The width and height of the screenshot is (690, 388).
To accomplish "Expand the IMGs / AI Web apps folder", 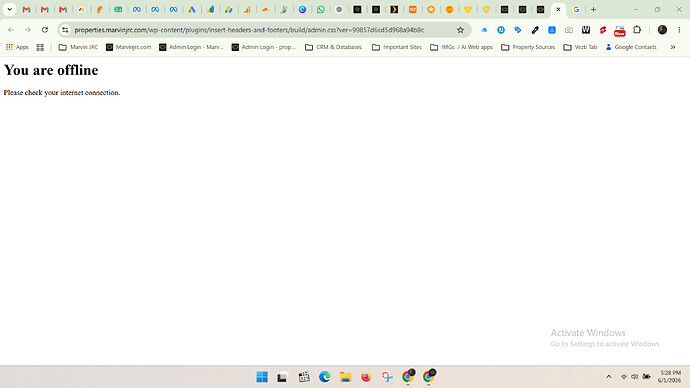I will coord(461,47).
